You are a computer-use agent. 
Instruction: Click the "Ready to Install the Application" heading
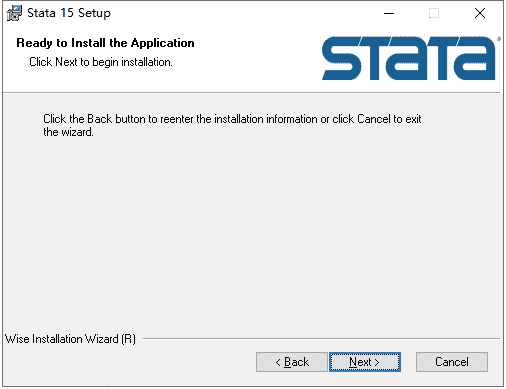point(105,43)
